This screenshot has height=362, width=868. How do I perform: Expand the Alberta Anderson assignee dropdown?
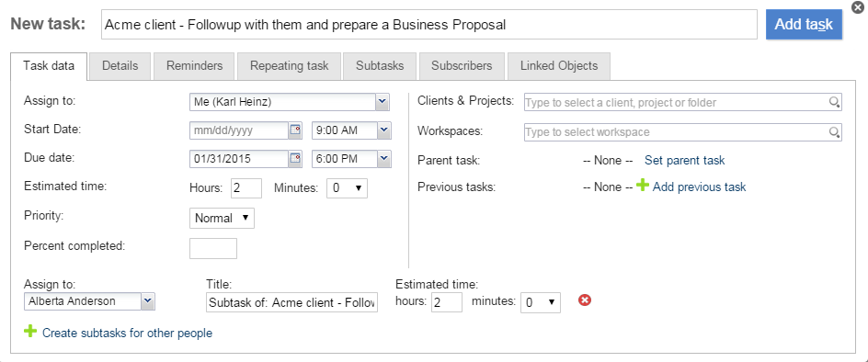coord(148,301)
